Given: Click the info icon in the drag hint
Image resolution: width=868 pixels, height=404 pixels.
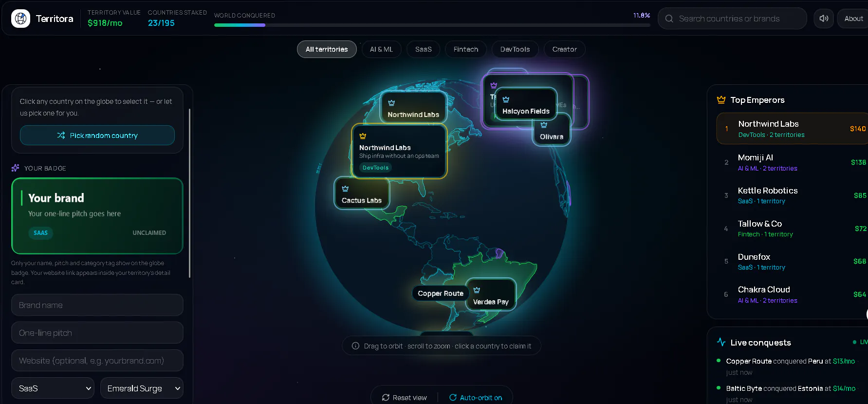Looking at the screenshot, I should point(356,346).
